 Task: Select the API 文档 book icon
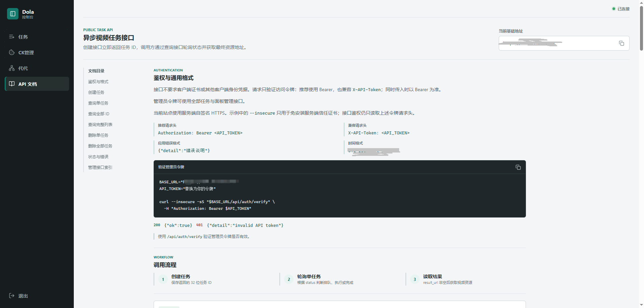(x=12, y=84)
